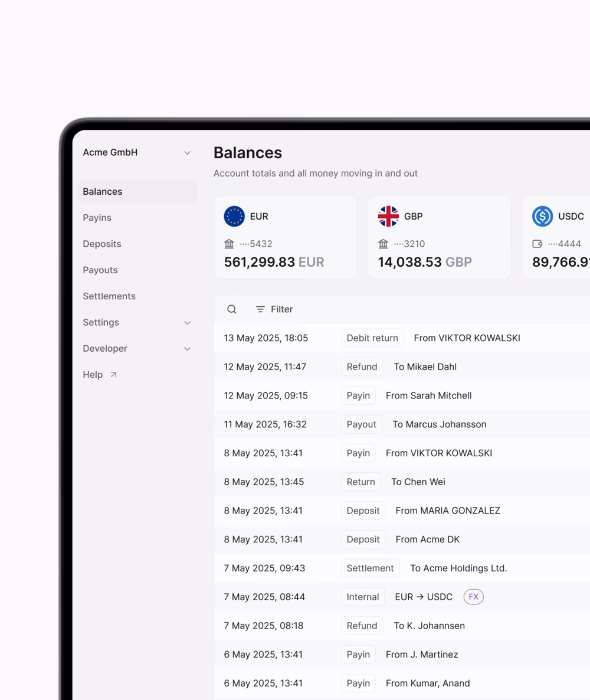Click 'From J. Martinez' entry
Screen dimensions: 590x700
[422, 655]
